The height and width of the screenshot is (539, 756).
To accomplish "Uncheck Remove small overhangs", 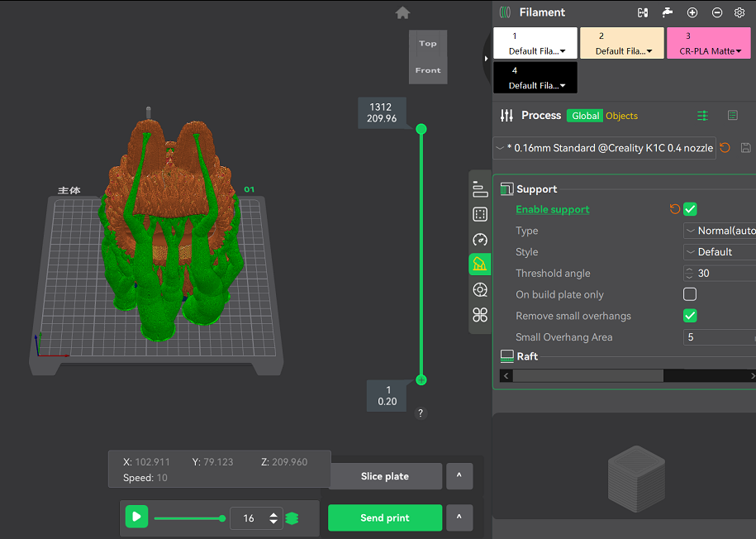I will (x=690, y=315).
